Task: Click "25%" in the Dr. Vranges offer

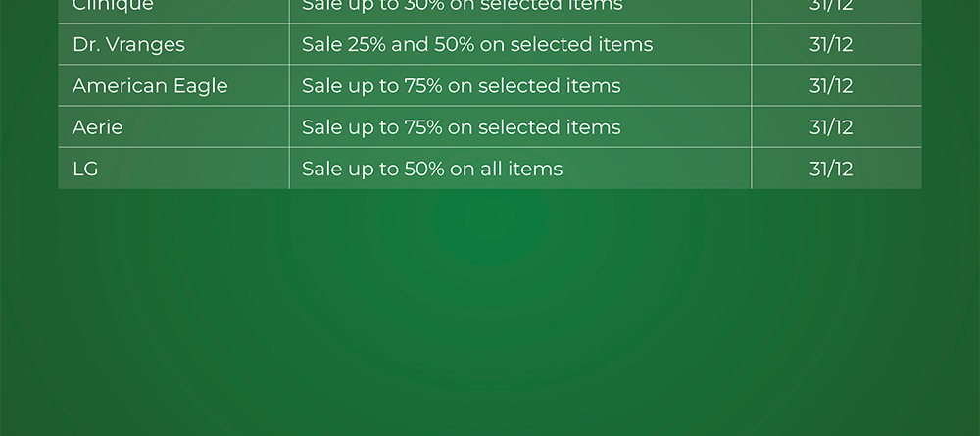Action: [367, 45]
